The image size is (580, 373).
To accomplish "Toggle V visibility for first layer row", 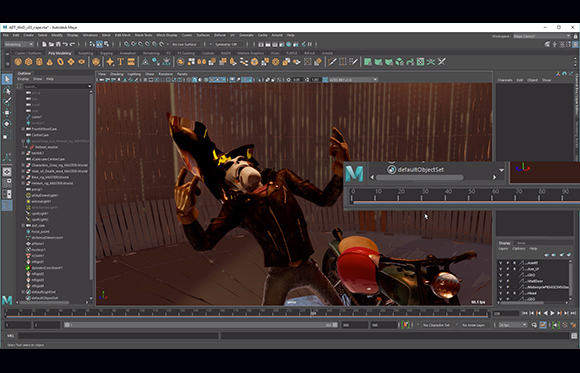I will coord(501,263).
